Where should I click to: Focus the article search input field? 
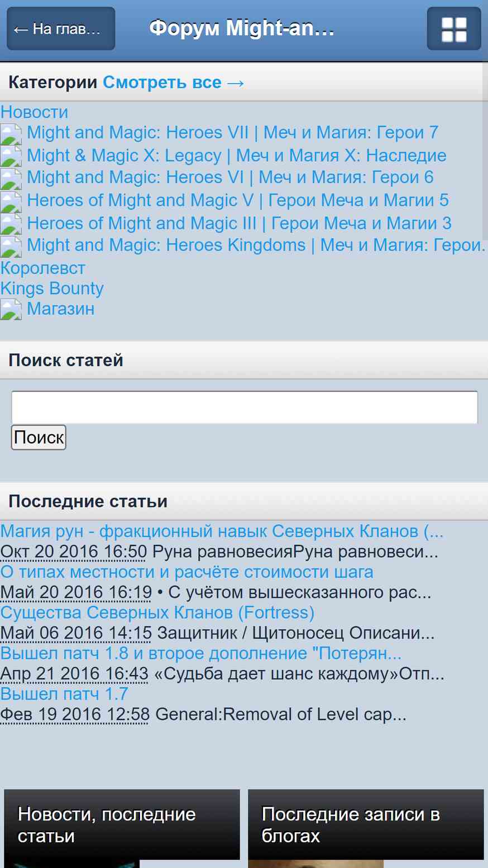(x=245, y=407)
